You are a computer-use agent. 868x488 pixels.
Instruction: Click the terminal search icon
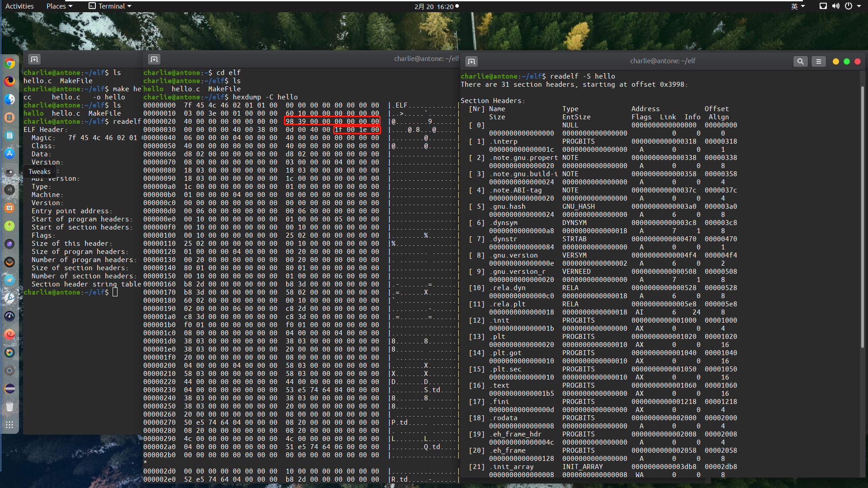(x=800, y=61)
